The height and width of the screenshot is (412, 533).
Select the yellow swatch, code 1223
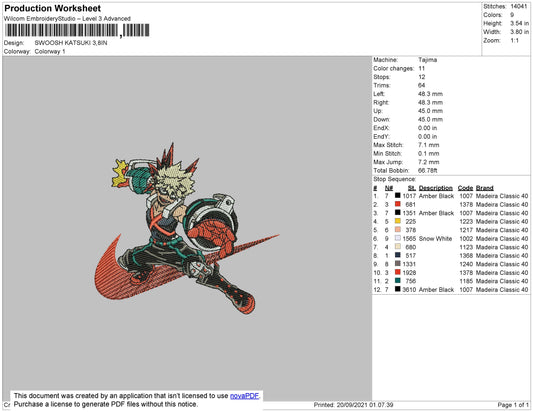(397, 221)
